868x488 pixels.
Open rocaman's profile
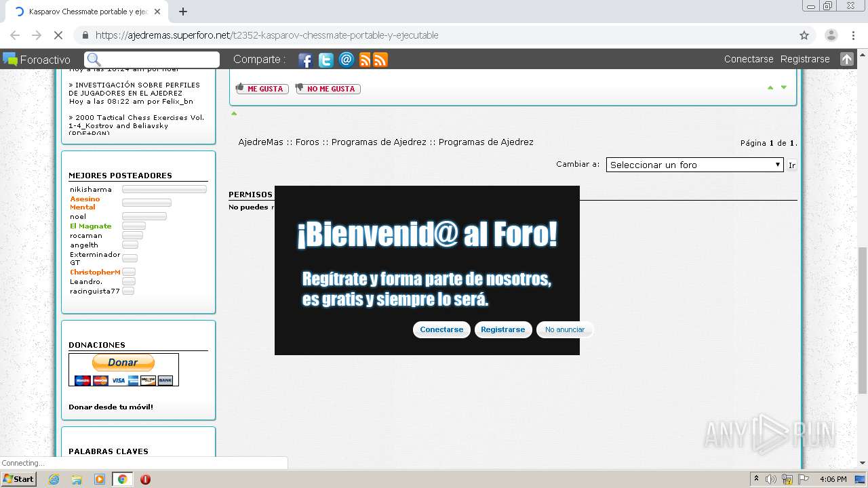pyautogui.click(x=86, y=236)
